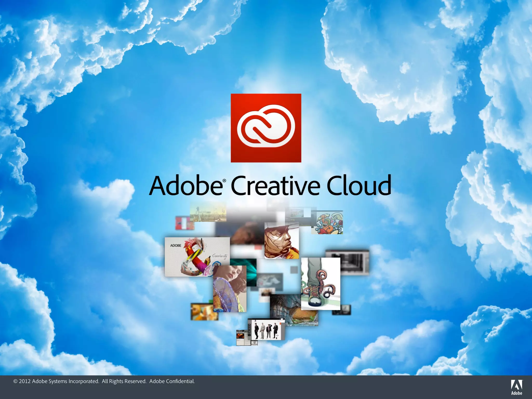Click the "Adobe Creative Cloud" title text

pos(270,185)
